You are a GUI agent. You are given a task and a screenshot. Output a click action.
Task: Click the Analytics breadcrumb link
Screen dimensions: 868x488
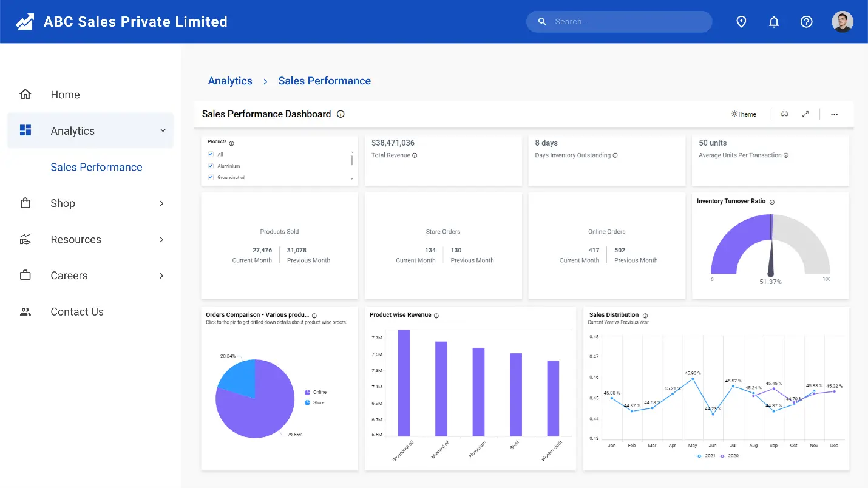tap(230, 81)
